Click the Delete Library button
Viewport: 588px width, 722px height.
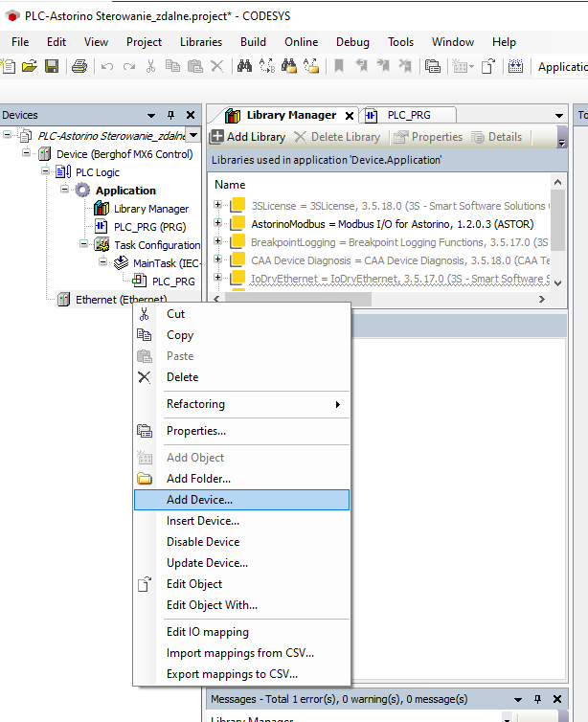tap(337, 137)
